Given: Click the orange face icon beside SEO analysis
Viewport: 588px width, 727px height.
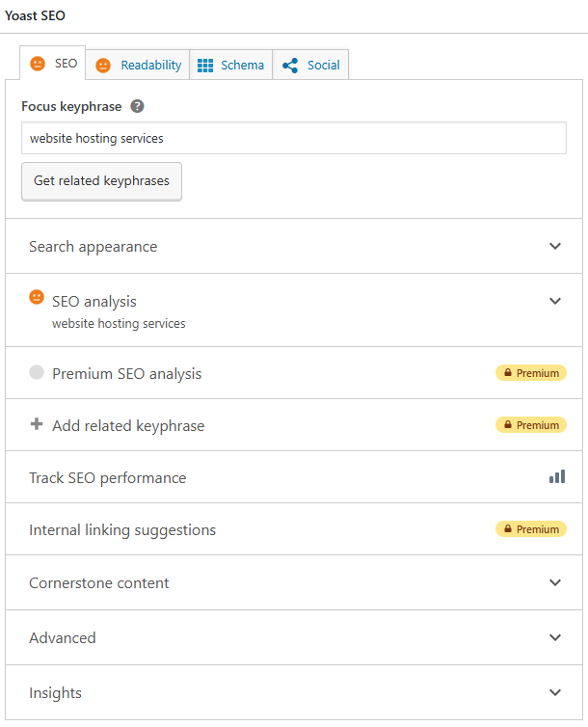Looking at the screenshot, I should (x=37, y=297).
